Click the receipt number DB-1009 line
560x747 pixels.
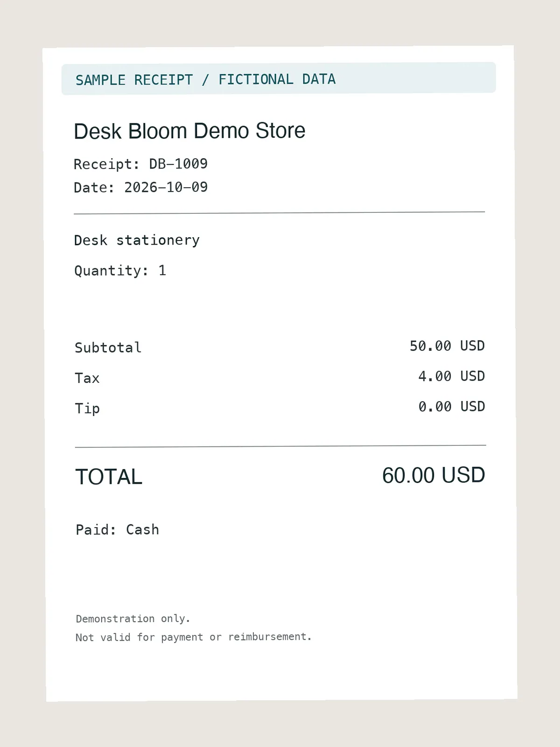point(140,164)
